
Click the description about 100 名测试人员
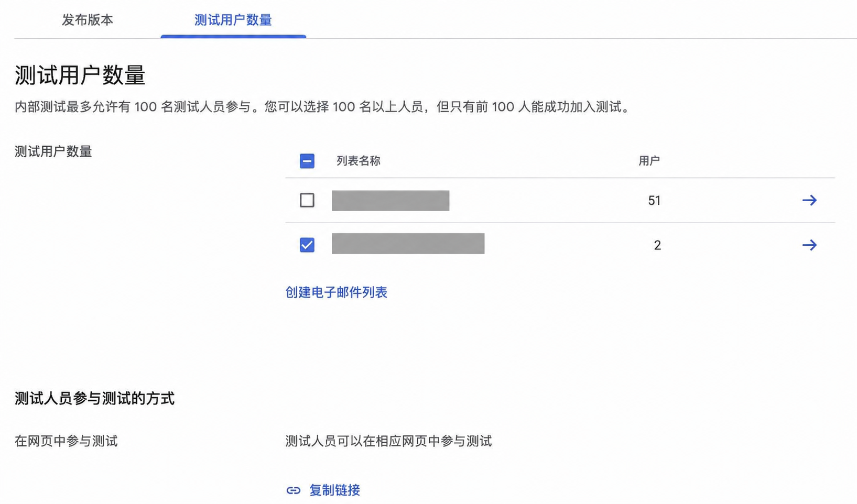323,107
